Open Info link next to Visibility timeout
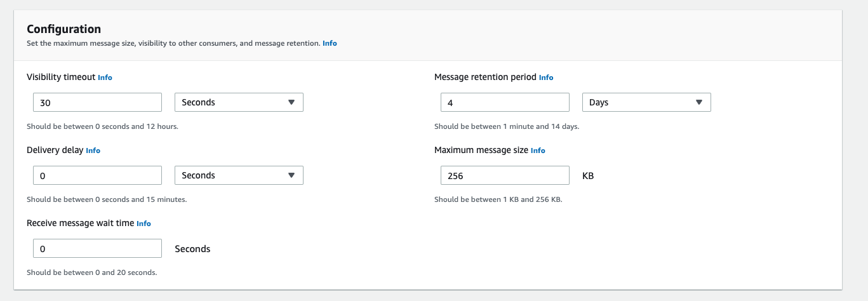 click(105, 77)
